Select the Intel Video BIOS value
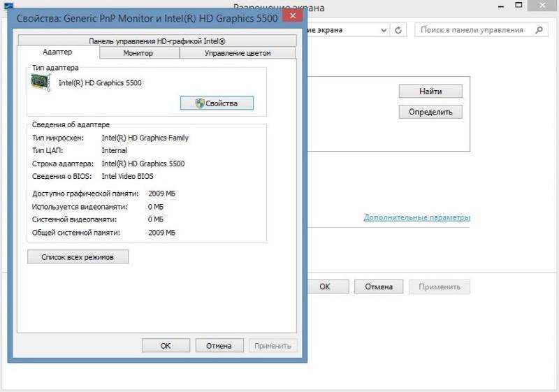 [128, 176]
